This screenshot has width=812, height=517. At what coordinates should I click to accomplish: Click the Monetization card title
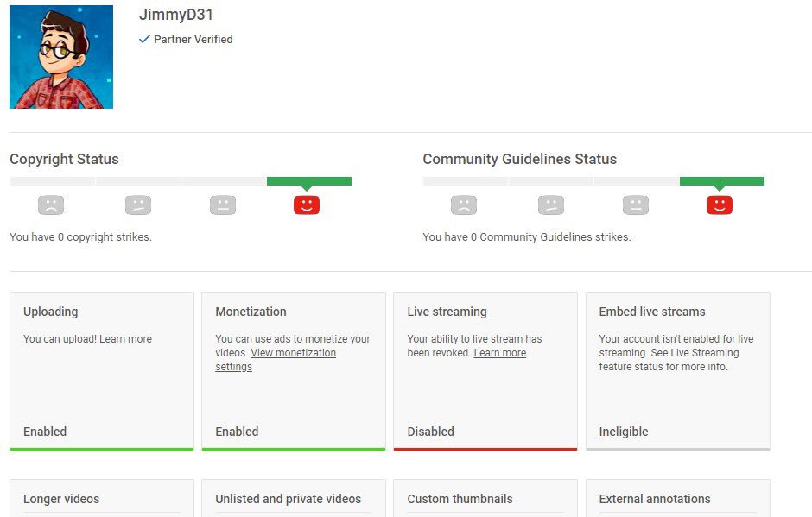pos(251,312)
